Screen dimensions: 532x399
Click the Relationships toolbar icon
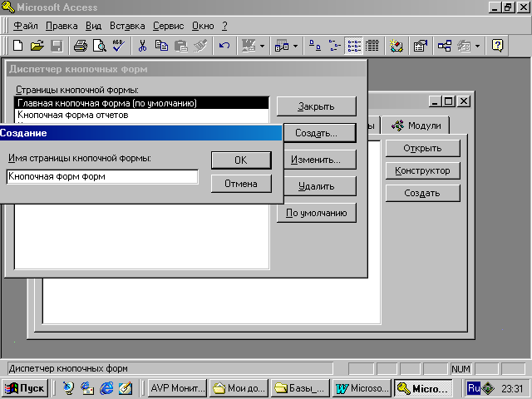point(445,45)
